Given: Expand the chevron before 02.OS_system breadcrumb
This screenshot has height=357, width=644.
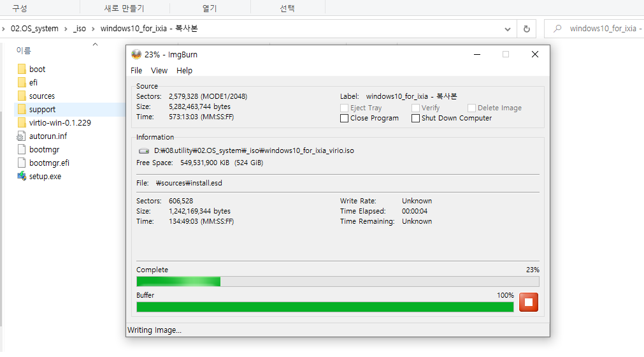Looking at the screenshot, I should pyautogui.click(x=4, y=29).
